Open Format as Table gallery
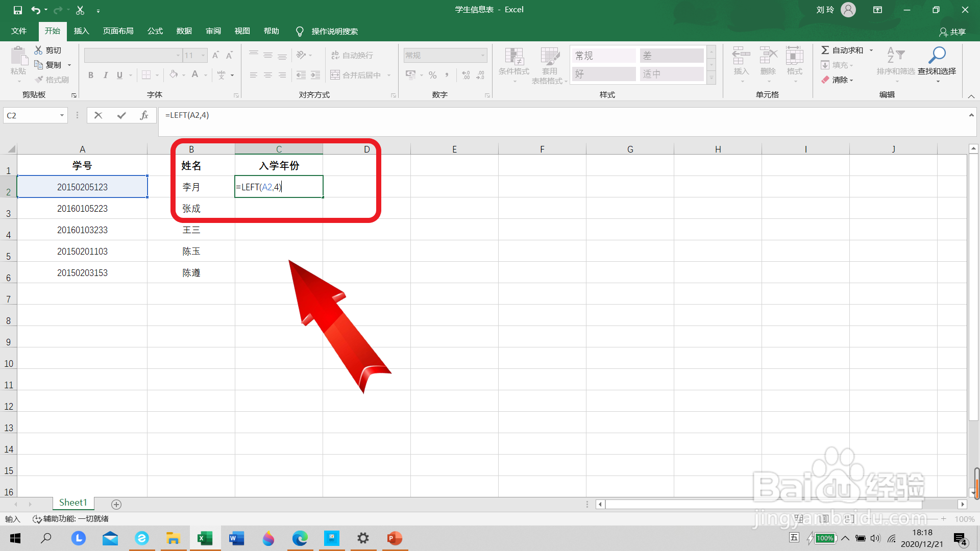The width and height of the screenshot is (980, 551). point(550,65)
